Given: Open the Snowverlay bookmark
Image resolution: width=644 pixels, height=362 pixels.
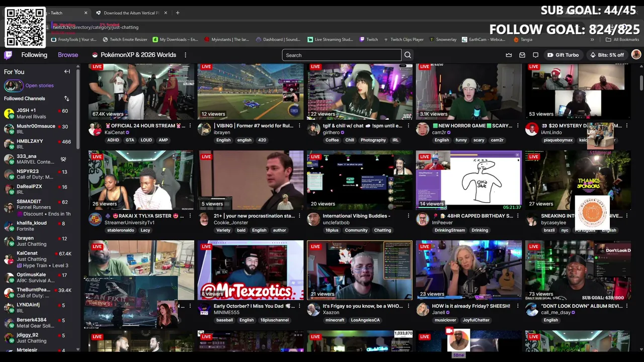Looking at the screenshot, I should click(442, 39).
